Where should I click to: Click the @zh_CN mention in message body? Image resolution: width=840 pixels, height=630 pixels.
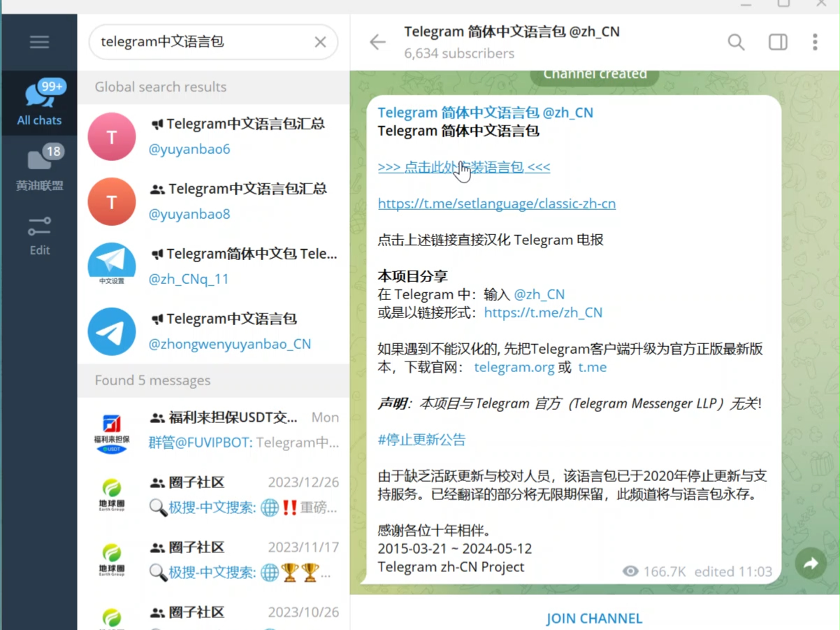pos(540,294)
